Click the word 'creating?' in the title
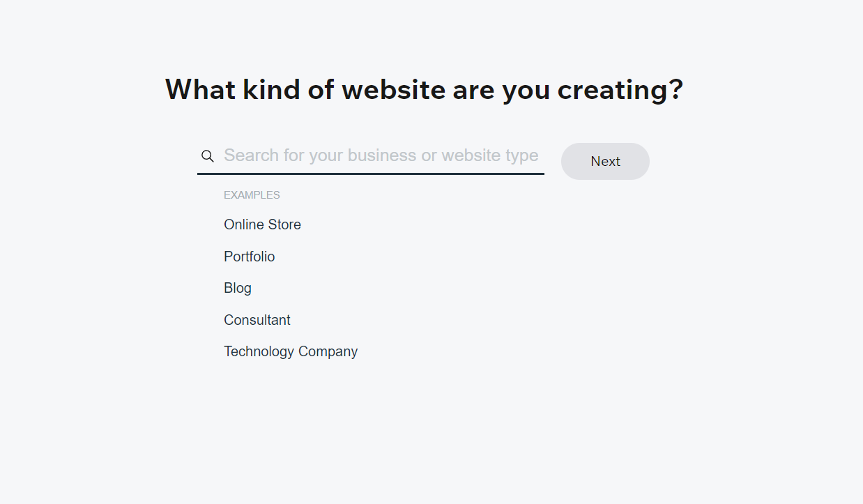 pos(620,91)
